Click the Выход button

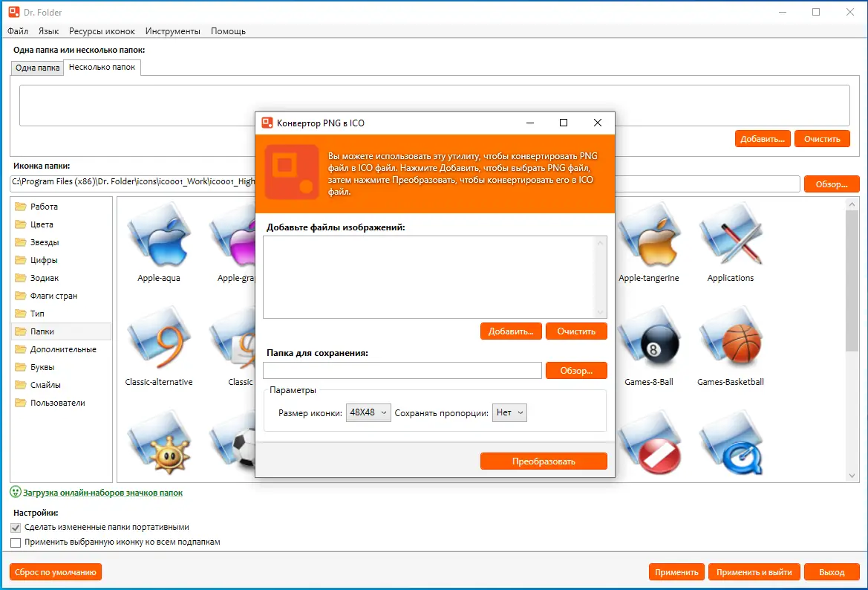point(832,572)
